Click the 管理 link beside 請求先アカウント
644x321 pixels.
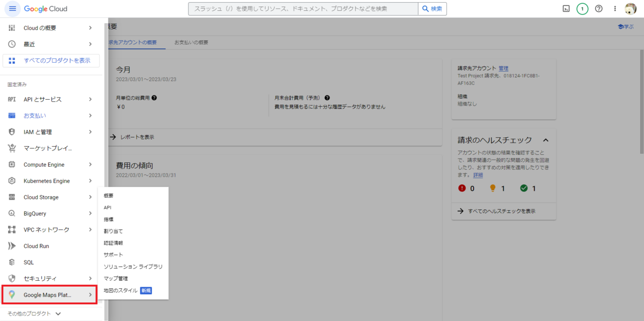(x=503, y=69)
